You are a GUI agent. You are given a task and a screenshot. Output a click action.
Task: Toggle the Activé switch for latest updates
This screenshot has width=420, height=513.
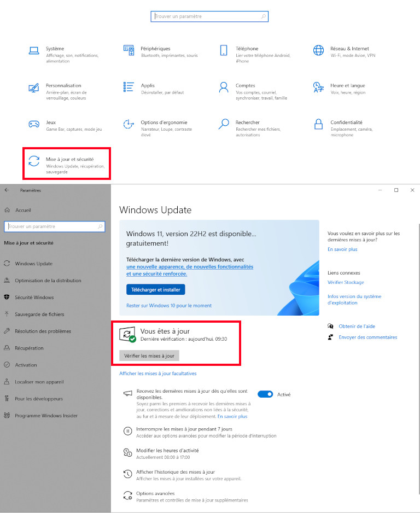pos(265,394)
